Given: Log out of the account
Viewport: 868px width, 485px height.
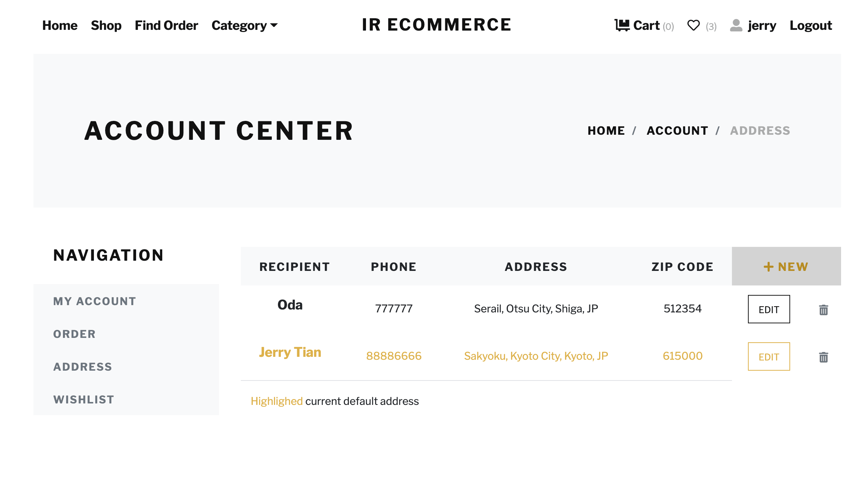Looking at the screenshot, I should click(x=811, y=25).
